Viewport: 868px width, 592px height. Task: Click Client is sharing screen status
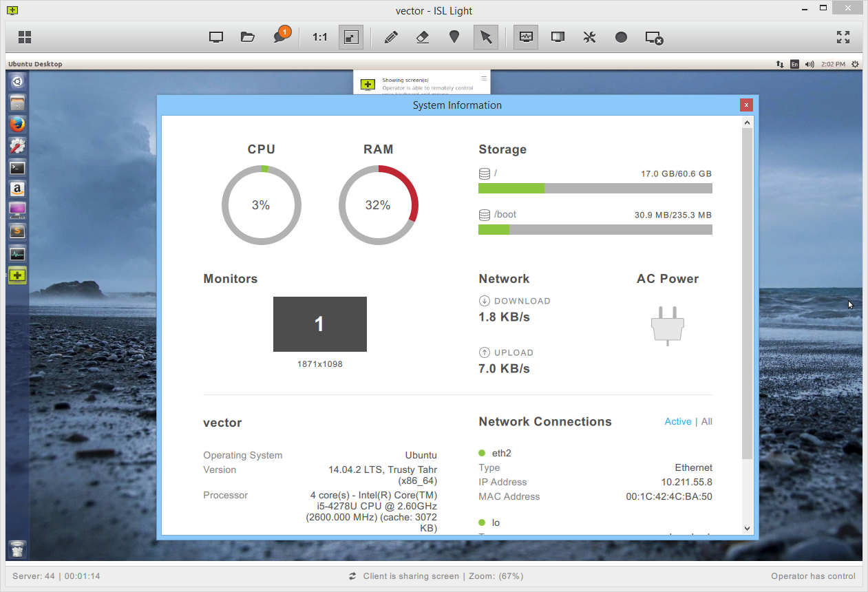tap(411, 576)
